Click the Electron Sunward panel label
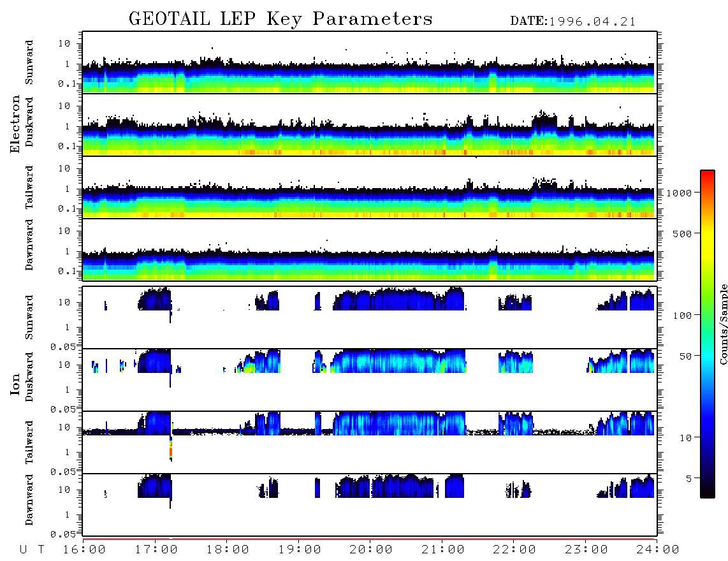The width and height of the screenshot is (728, 561). pyautogui.click(x=29, y=62)
